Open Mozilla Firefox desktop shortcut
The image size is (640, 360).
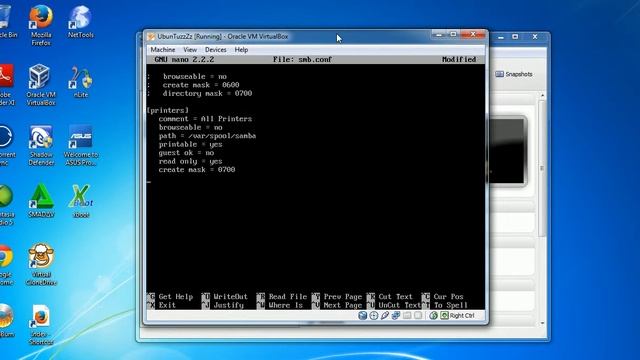click(41, 25)
